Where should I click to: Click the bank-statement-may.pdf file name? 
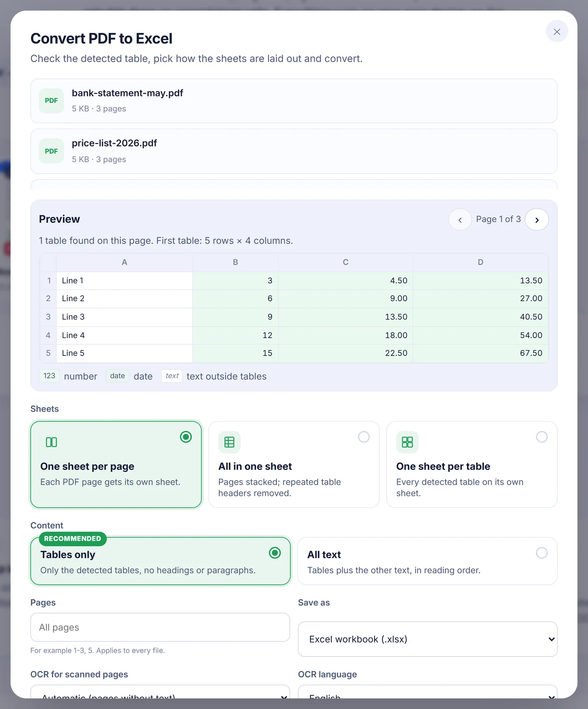pos(127,93)
